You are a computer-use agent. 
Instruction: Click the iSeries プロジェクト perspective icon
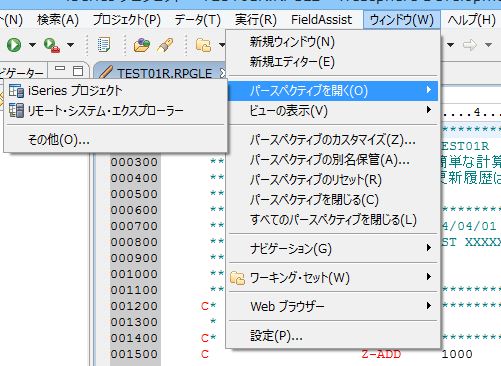(x=16, y=91)
